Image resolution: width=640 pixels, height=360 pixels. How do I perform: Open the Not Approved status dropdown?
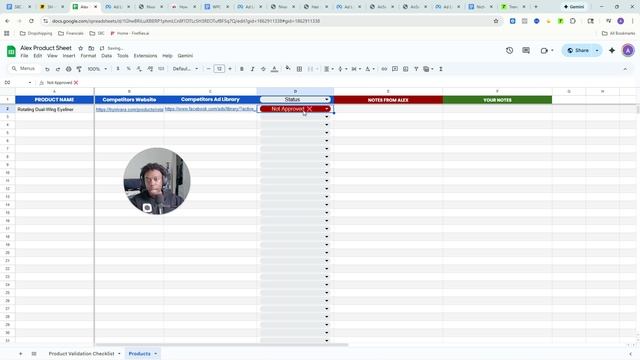327,109
